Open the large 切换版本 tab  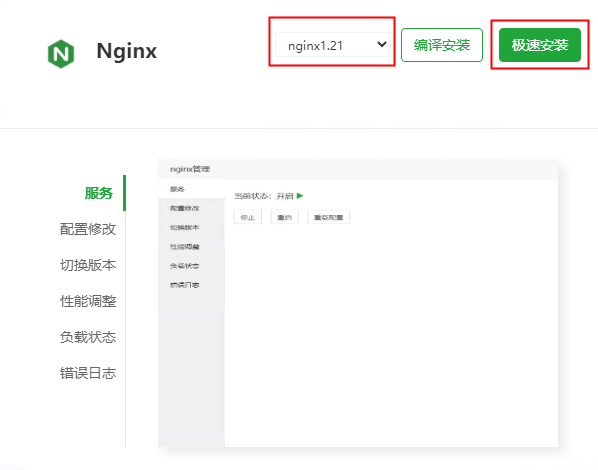[x=88, y=265]
